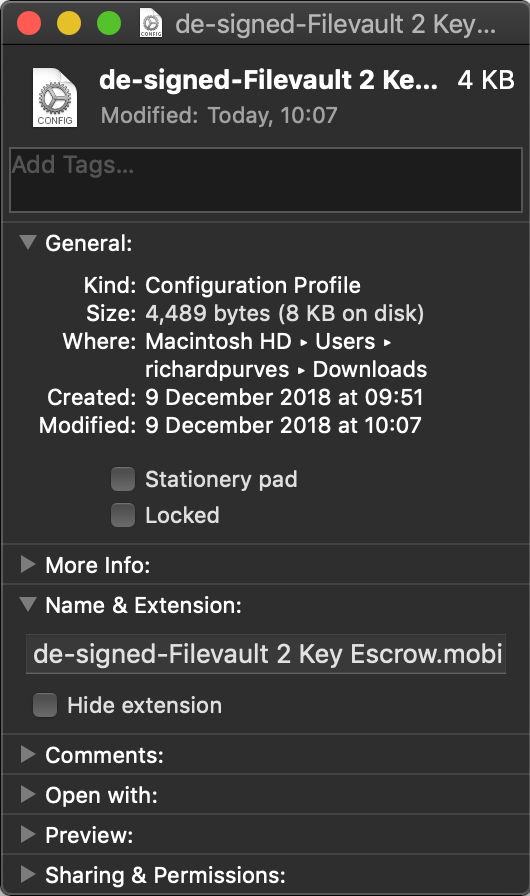Click the Downloads folder in Where path
This screenshot has width=530, height=896.
pyautogui.click(x=370, y=369)
